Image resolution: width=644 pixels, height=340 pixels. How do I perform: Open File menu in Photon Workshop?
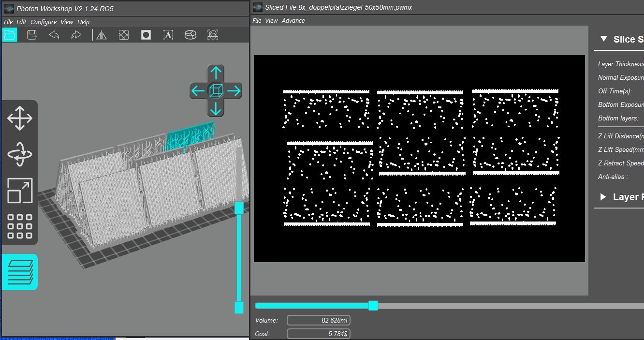pyautogui.click(x=8, y=22)
